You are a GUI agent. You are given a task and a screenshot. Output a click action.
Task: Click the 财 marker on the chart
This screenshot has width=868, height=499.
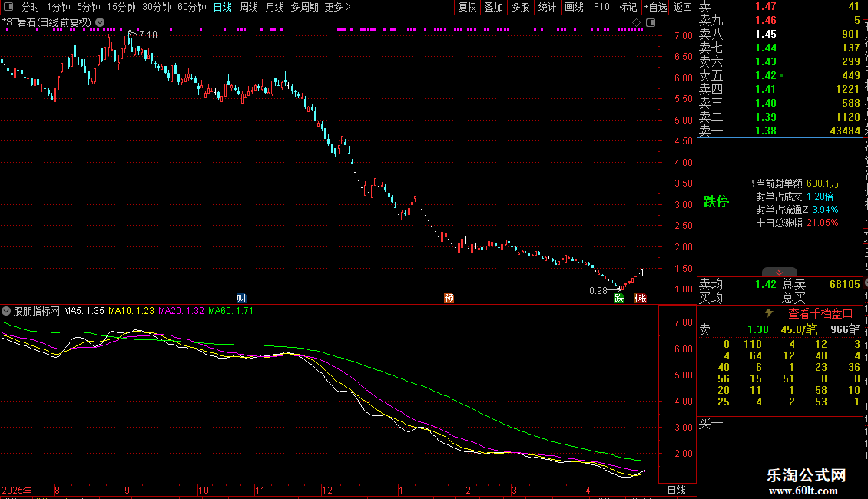pos(241,298)
